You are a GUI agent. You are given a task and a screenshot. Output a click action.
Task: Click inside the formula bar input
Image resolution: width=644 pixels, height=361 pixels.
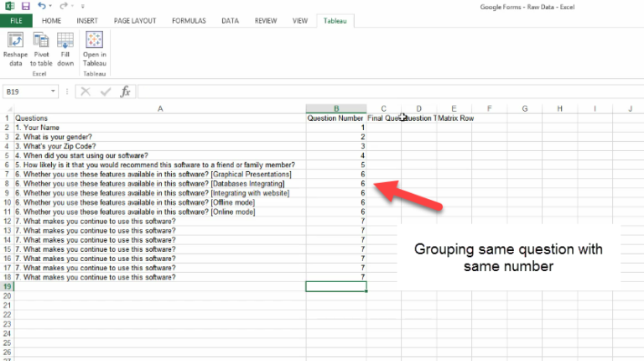pyautogui.click(x=377, y=92)
